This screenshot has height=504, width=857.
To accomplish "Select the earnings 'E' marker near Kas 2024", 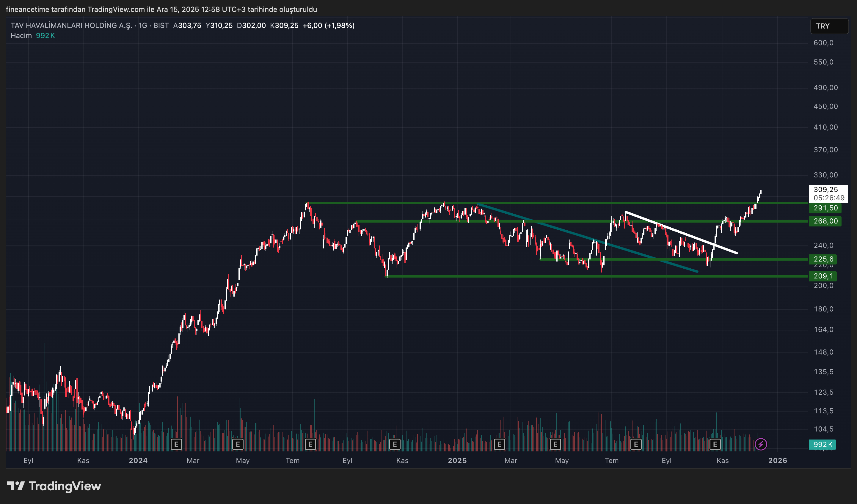I will (x=395, y=444).
